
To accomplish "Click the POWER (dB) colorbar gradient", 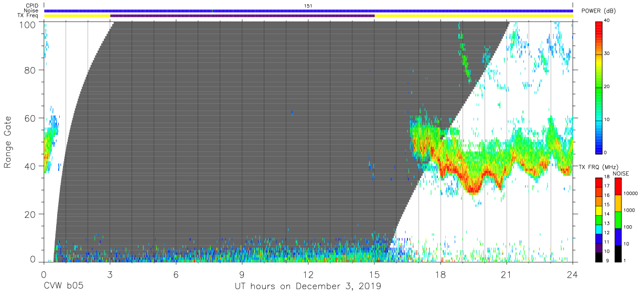I will point(599,86).
